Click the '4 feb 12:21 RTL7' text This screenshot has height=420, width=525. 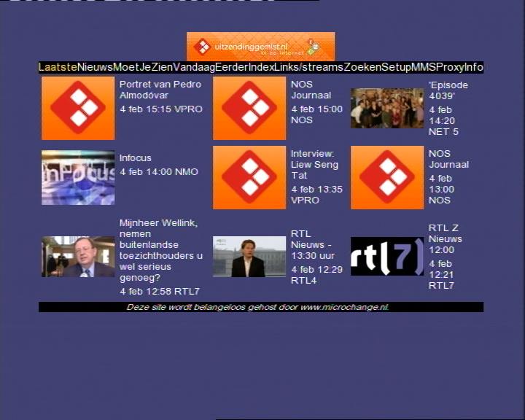(442, 275)
